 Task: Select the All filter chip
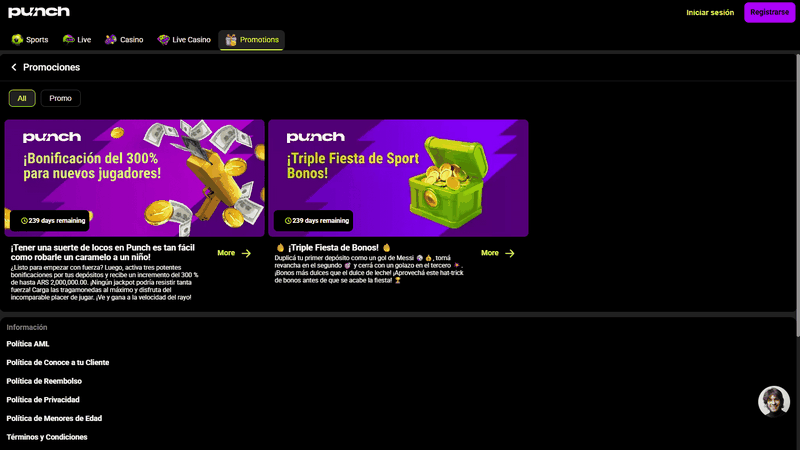(22, 98)
